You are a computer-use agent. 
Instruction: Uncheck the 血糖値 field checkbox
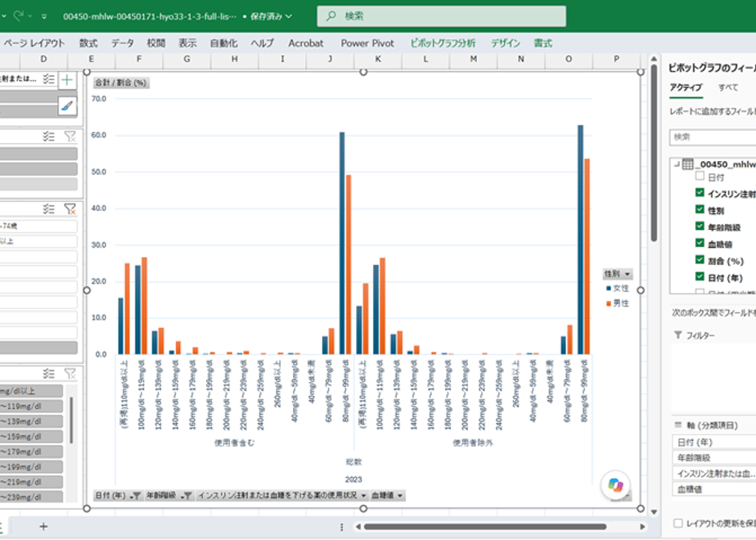click(700, 243)
